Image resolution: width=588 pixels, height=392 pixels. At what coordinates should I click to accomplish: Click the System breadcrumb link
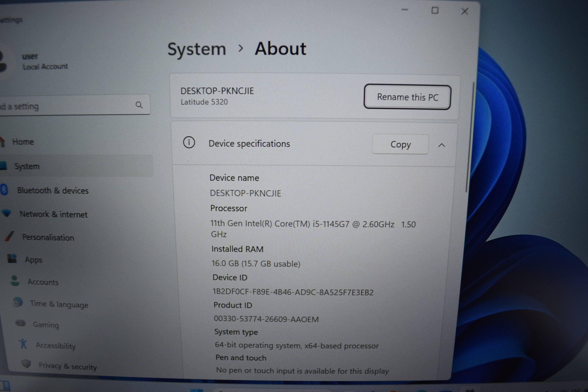click(x=197, y=49)
